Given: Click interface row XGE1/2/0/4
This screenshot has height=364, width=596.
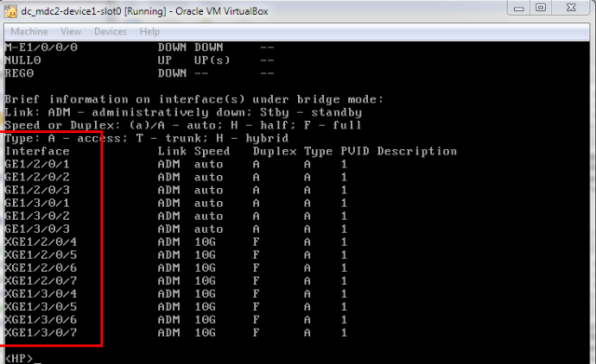Looking at the screenshot, I should (x=176, y=242).
